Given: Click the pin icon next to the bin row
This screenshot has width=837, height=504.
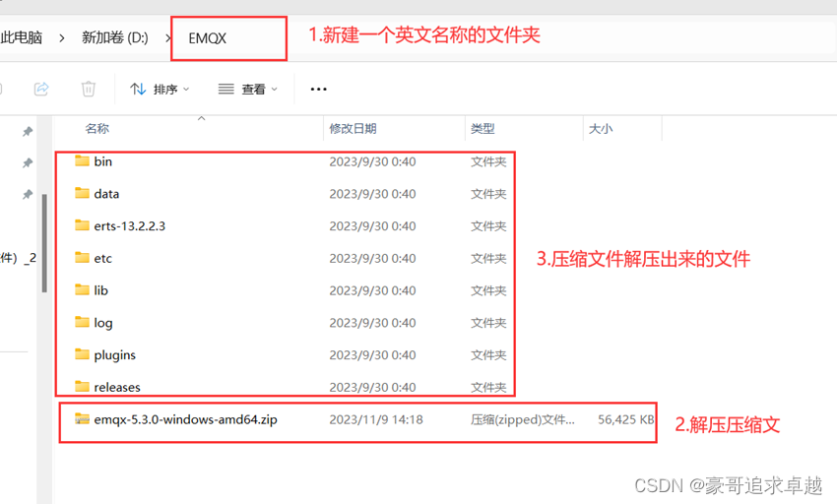Looking at the screenshot, I should click(x=28, y=162).
